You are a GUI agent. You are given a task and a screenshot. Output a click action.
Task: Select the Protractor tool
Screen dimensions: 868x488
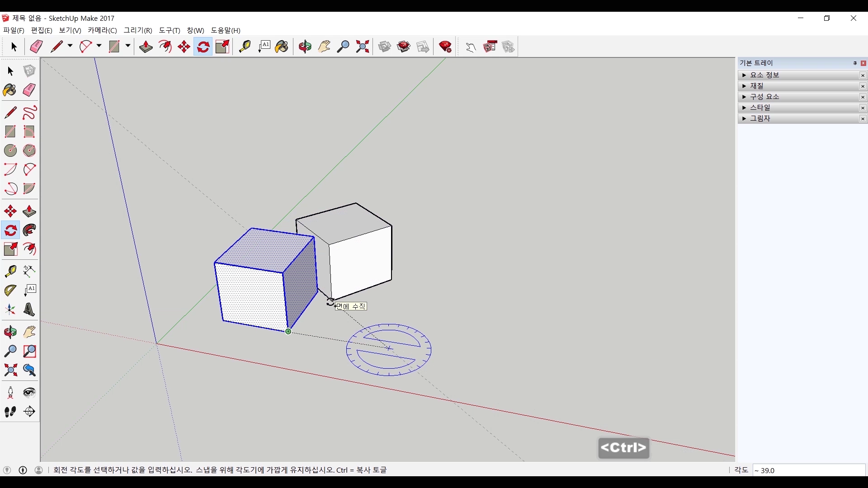[x=10, y=290]
